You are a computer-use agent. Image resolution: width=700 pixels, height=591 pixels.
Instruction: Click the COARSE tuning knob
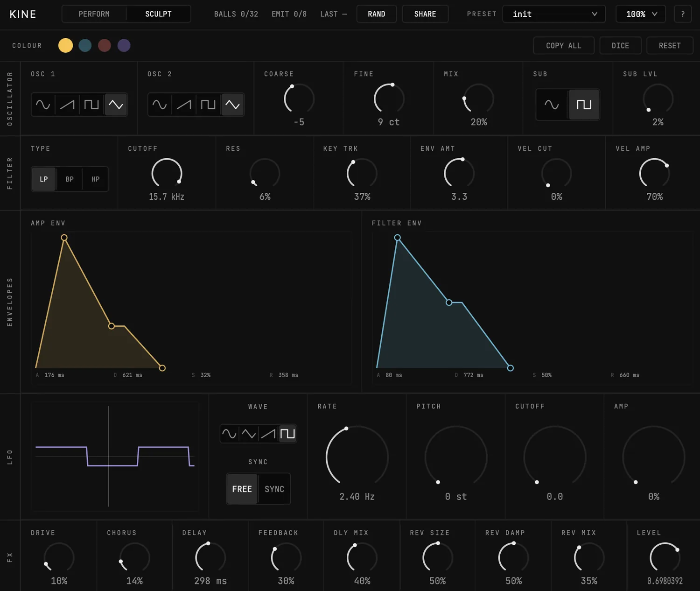coord(299,99)
